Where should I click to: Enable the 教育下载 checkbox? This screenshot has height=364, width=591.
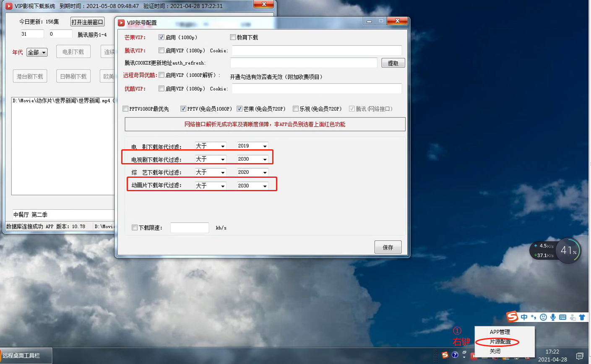coord(233,37)
